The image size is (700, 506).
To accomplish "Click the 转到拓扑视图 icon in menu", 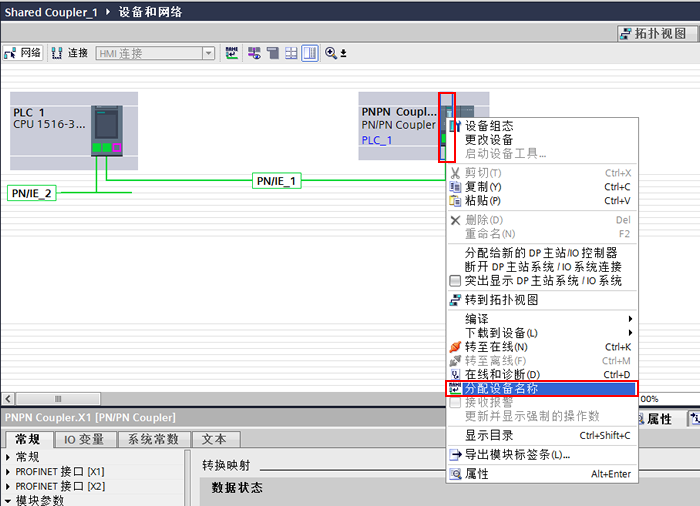I will point(455,300).
